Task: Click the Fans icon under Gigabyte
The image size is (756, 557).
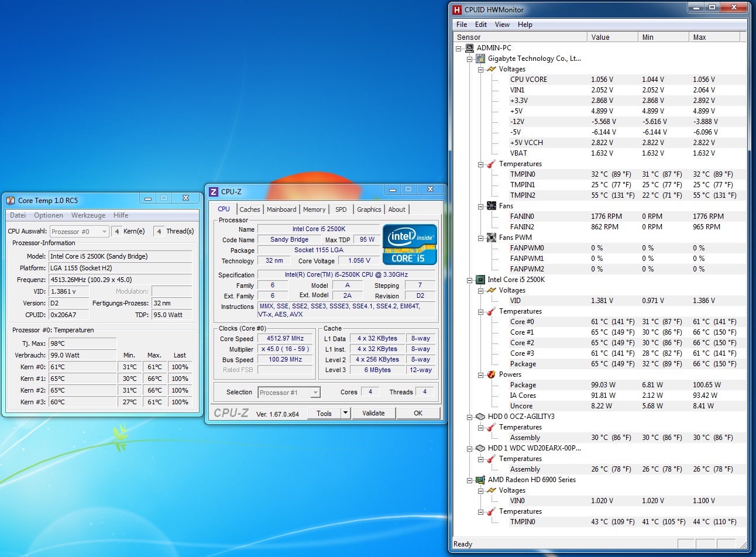Action: 491,206
